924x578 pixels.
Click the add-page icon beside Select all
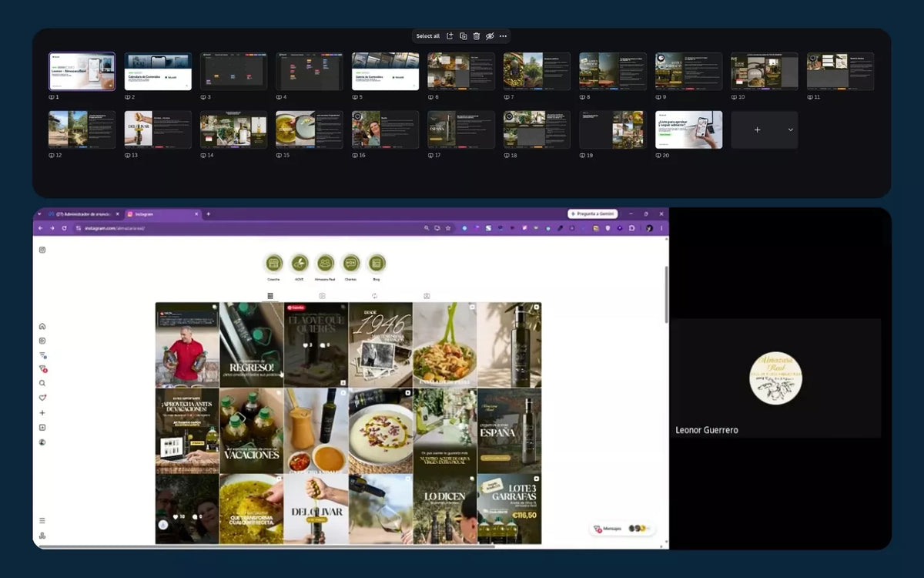(450, 36)
